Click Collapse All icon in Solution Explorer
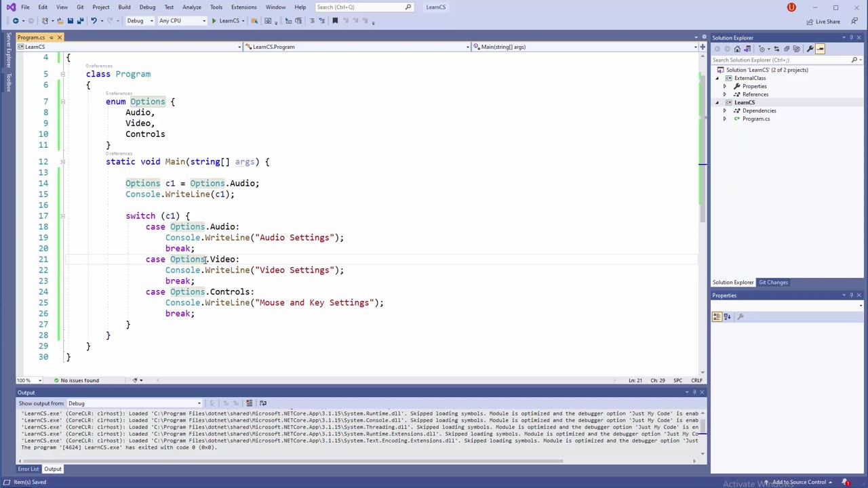 (787, 49)
